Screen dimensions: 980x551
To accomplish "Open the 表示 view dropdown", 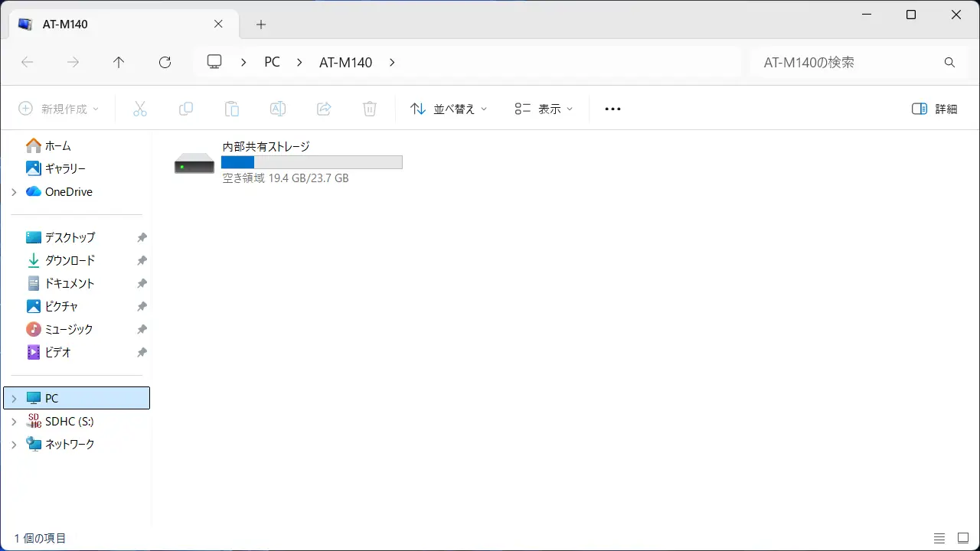I will pyautogui.click(x=544, y=109).
